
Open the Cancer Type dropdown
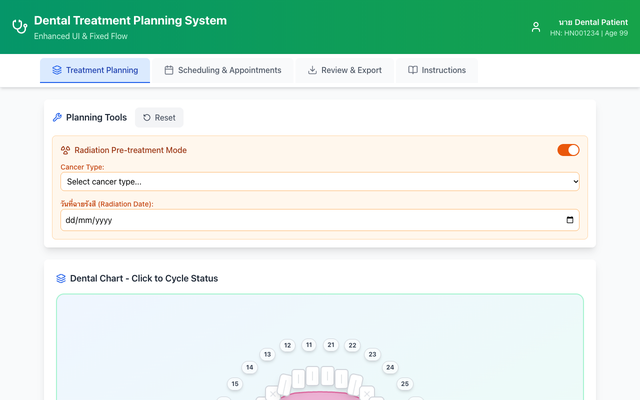coord(320,182)
